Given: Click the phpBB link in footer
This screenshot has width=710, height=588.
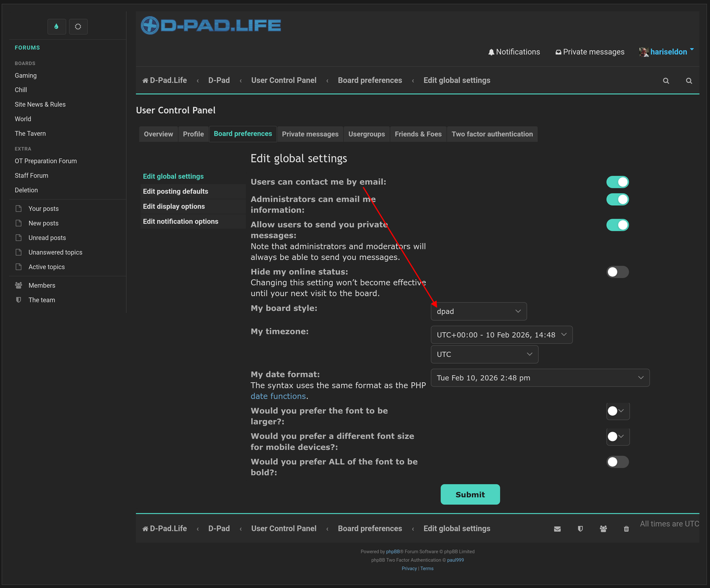Looking at the screenshot, I should [x=393, y=552].
